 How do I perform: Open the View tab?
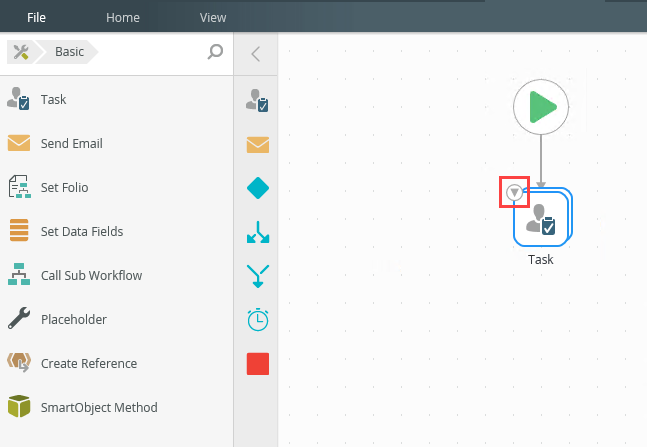click(x=213, y=17)
